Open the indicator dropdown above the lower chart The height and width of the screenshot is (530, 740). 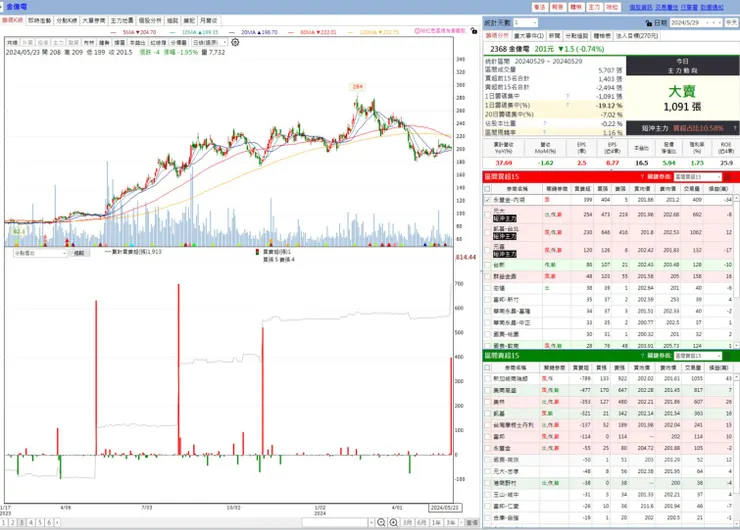click(x=40, y=253)
